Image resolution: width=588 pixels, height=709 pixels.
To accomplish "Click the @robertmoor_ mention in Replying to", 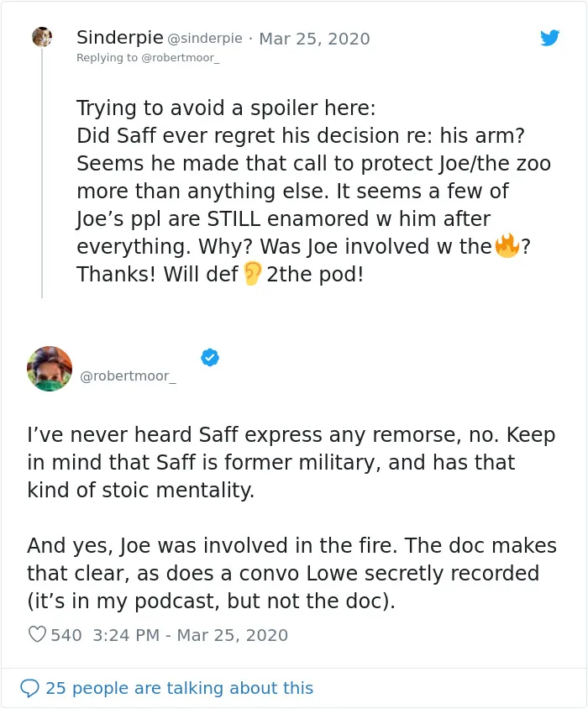I will pos(181,58).
